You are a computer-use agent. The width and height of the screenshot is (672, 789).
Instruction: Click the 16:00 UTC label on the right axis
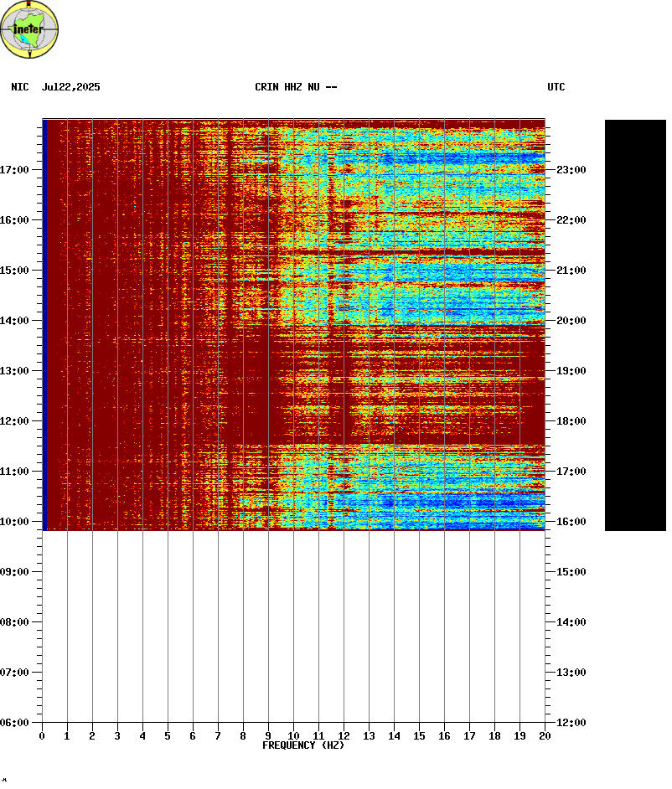[x=571, y=522]
